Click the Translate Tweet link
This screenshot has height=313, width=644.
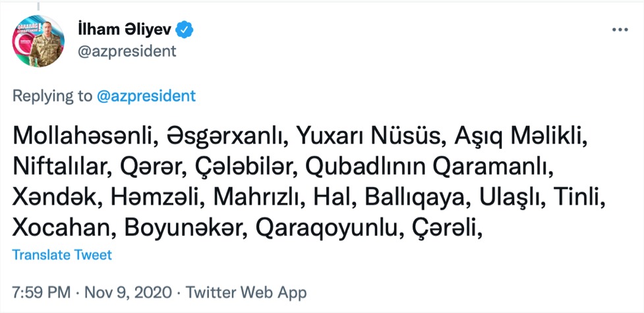point(62,254)
